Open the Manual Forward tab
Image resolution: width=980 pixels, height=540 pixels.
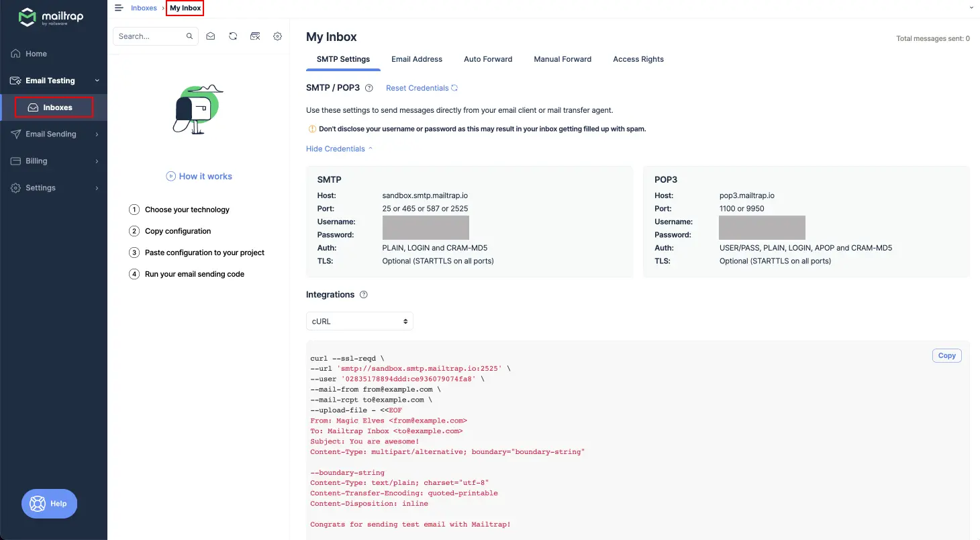pyautogui.click(x=562, y=59)
